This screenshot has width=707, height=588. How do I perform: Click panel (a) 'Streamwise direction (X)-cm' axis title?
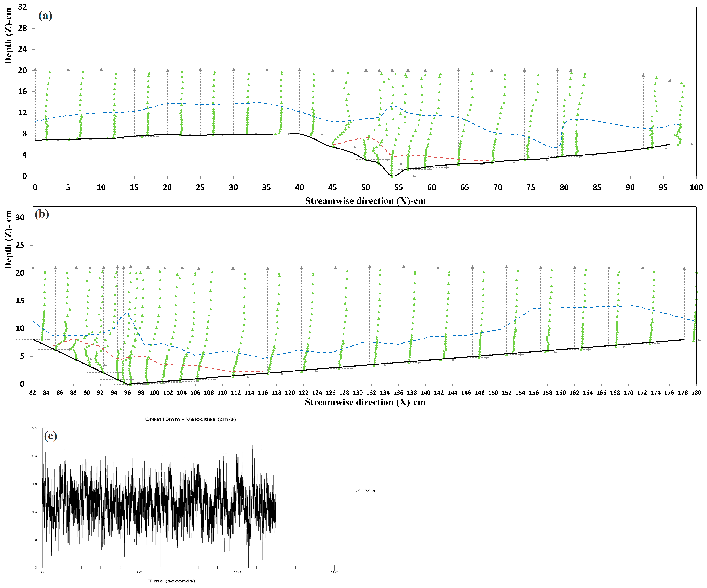365,201
